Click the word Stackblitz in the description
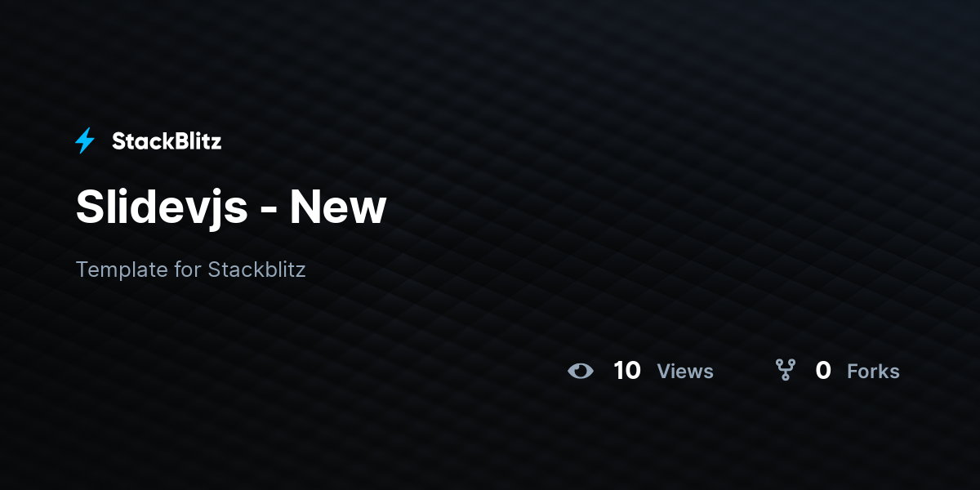Screen dimensions: 980x490 [x=257, y=269]
